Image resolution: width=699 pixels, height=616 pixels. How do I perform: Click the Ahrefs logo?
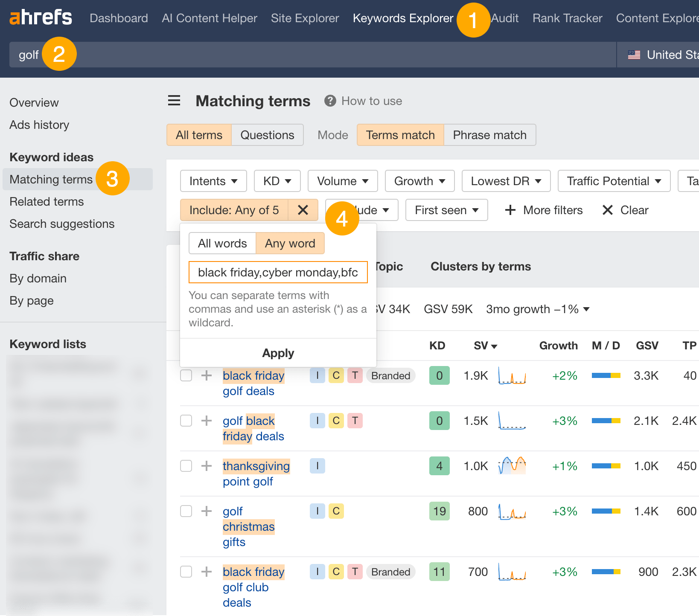pos(41,17)
